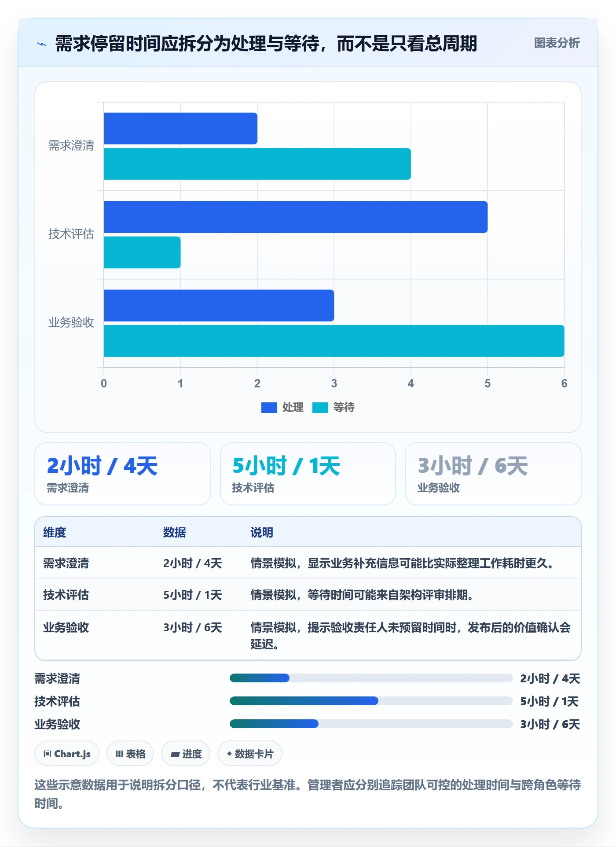Click the lightning icon beside the title
Viewport: 616px width, 847px height.
(42, 44)
